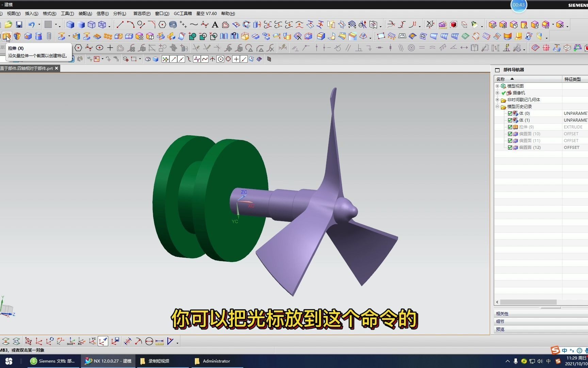Undo the last action

click(x=31, y=25)
